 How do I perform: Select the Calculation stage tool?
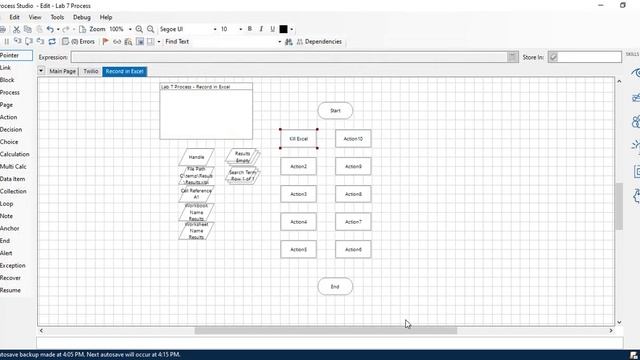(15, 154)
